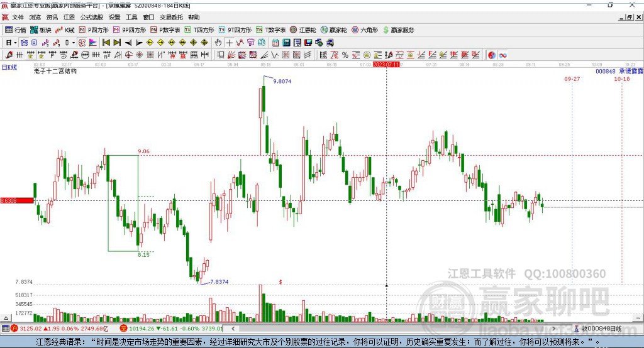Click the first yellow diamond left-arrow icon
The height and width of the screenshot is (348, 644).
[x=150, y=43]
